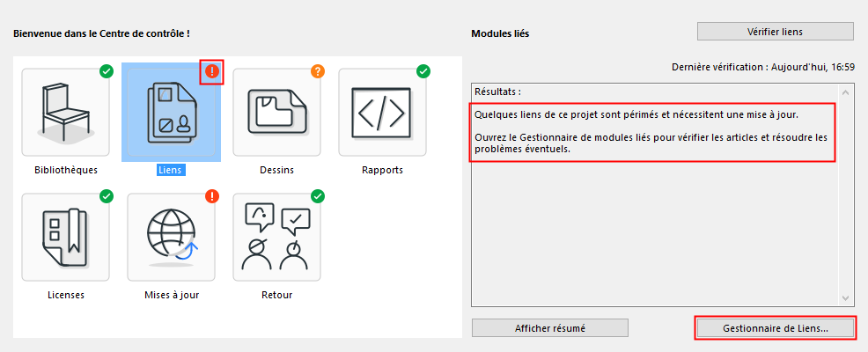Open the Licenses book icon
Viewport: 868px width, 352px height.
[x=65, y=238]
